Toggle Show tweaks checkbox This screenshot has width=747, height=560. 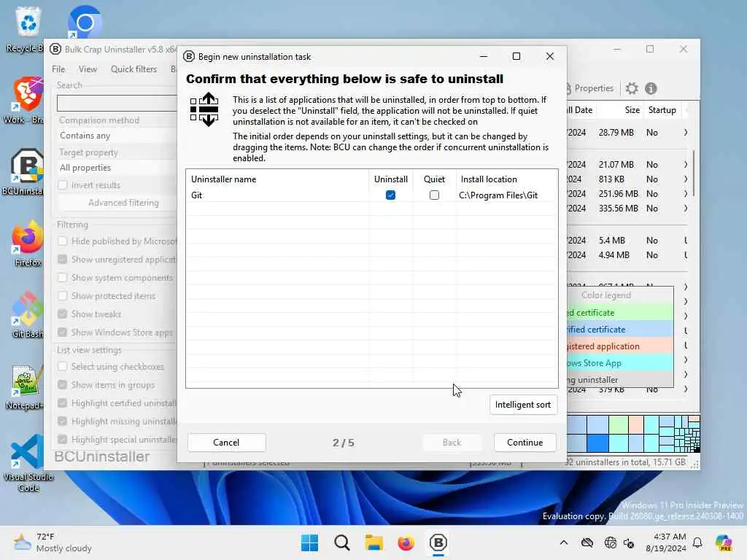point(63,314)
